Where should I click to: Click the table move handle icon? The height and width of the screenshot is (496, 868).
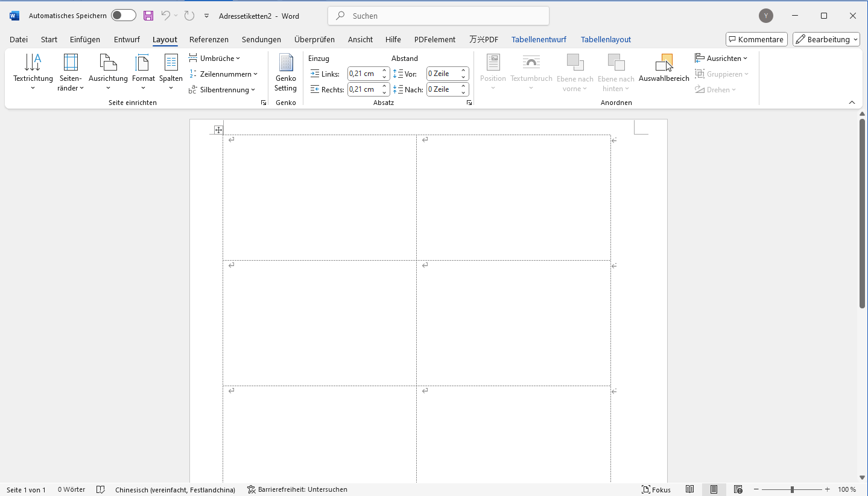(218, 130)
